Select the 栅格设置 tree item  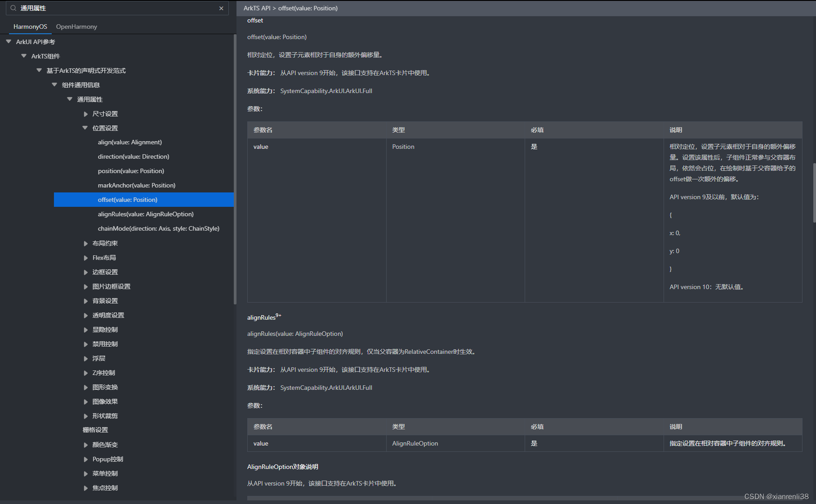pos(95,430)
